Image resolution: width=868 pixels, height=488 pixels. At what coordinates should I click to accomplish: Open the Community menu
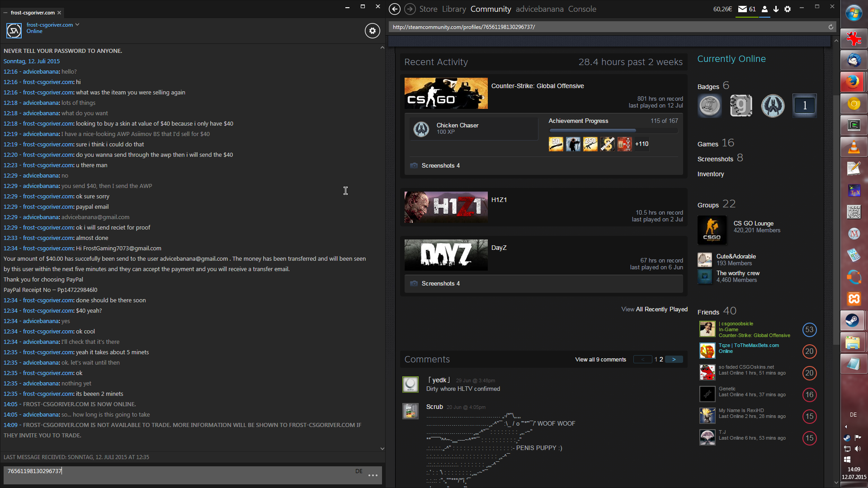pos(491,9)
